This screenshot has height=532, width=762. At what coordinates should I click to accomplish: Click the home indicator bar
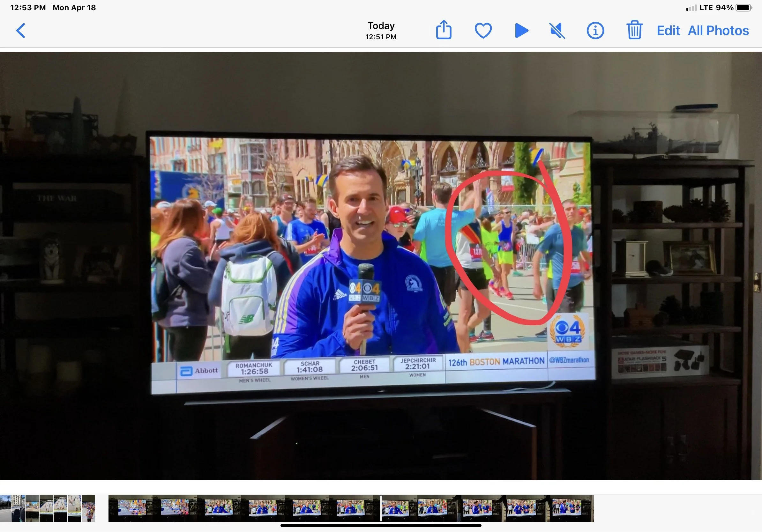click(x=381, y=525)
